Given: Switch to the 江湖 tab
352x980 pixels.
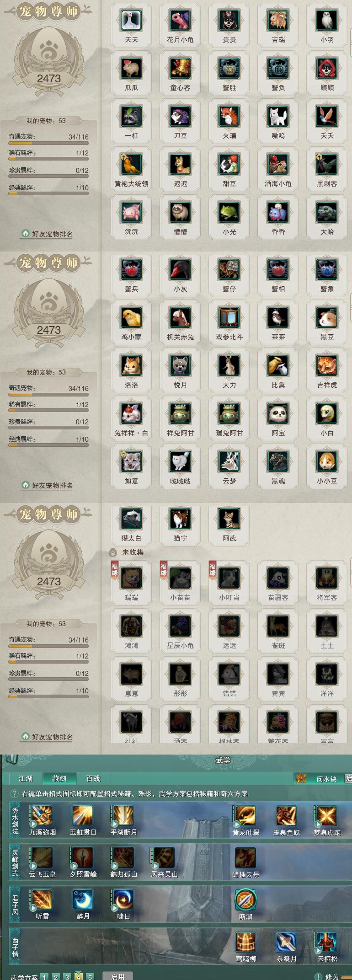Looking at the screenshot, I should pos(26,778).
